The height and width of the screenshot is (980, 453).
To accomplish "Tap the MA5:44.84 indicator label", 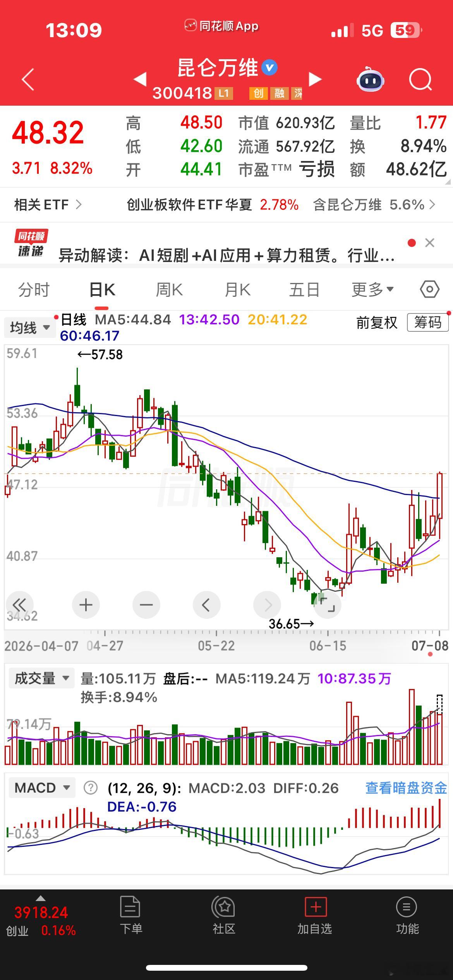I will point(133,320).
